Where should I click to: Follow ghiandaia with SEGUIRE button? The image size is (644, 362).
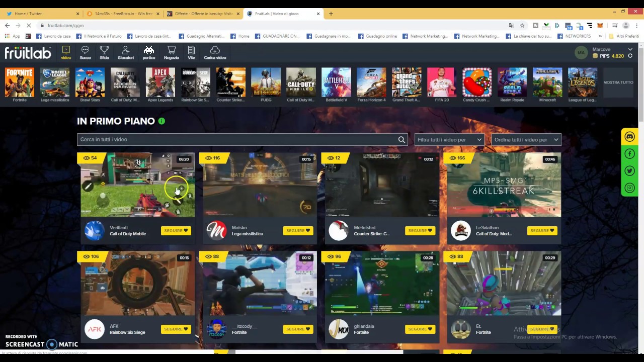pos(420,329)
